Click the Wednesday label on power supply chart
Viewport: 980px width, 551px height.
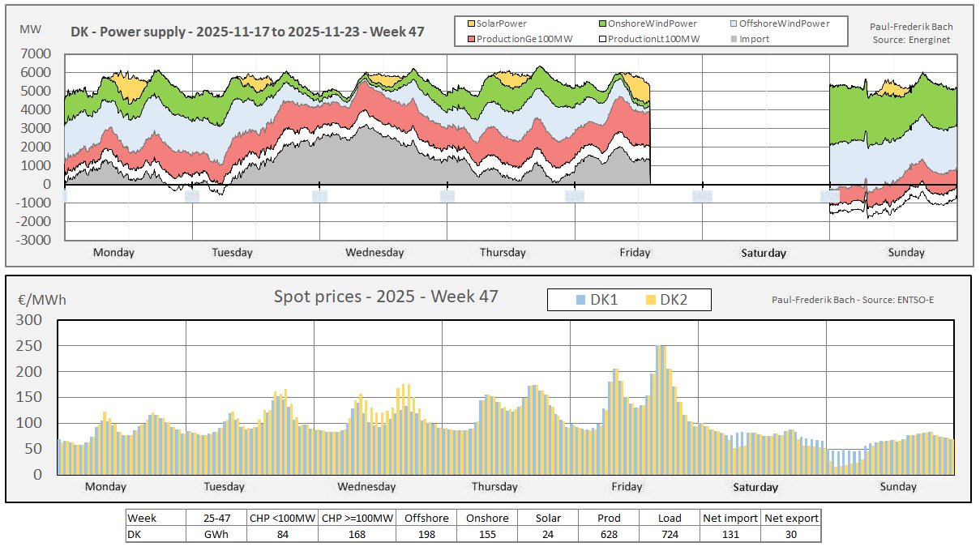[374, 252]
